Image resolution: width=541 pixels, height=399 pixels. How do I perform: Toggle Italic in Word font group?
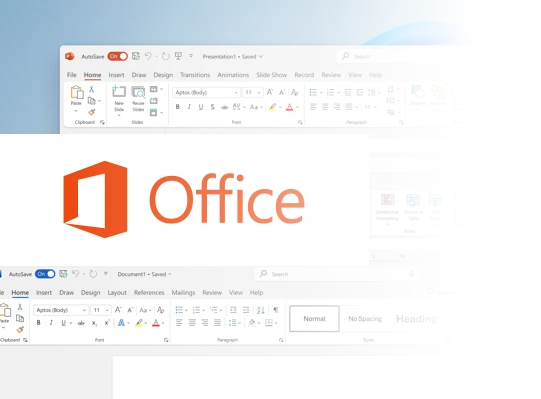tap(51, 323)
